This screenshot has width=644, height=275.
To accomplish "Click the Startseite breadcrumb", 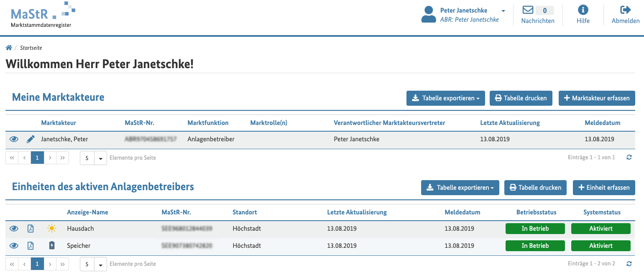I will coord(31,48).
